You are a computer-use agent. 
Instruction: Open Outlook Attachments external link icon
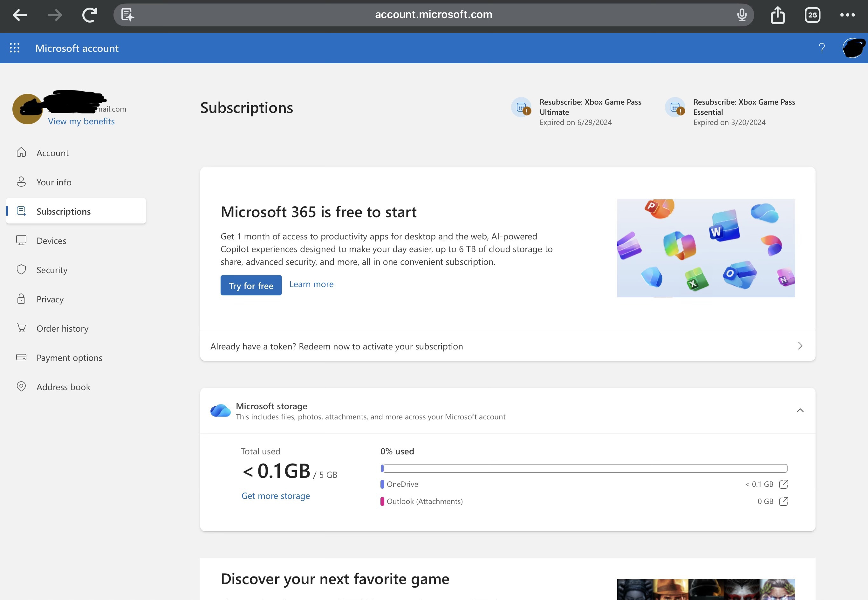point(784,501)
